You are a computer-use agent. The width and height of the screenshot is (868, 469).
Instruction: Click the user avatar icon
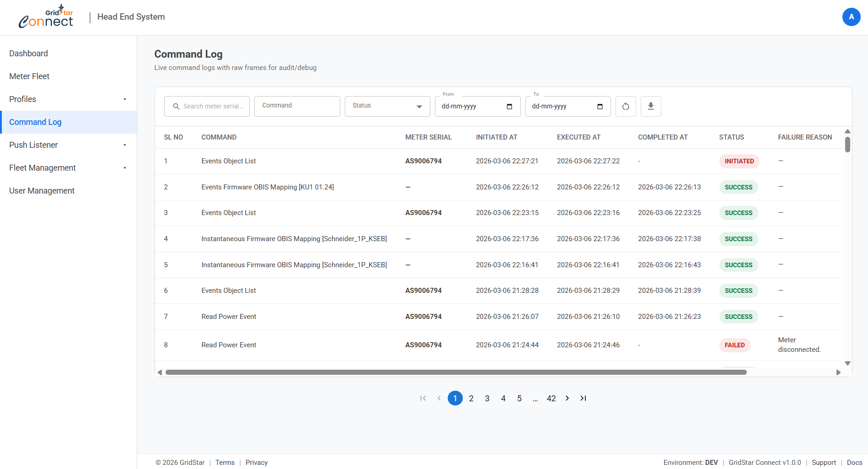(x=851, y=17)
